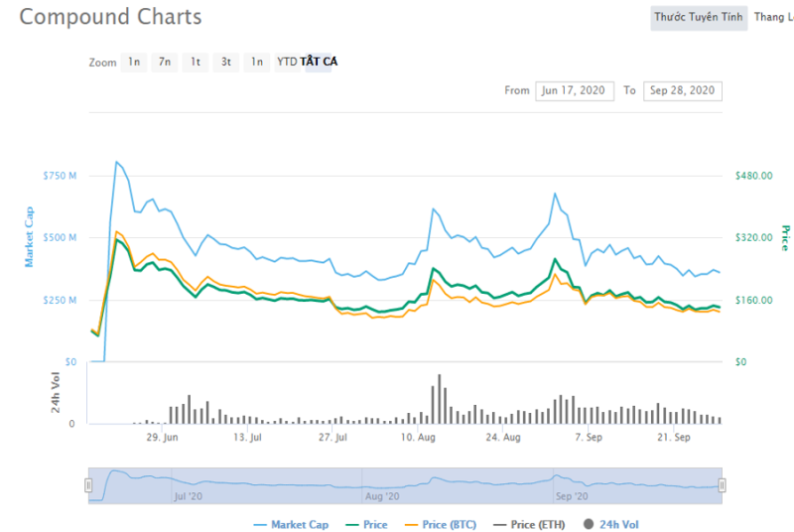Click the Zoom label
This screenshot has height=532, width=794.
pyautogui.click(x=103, y=63)
